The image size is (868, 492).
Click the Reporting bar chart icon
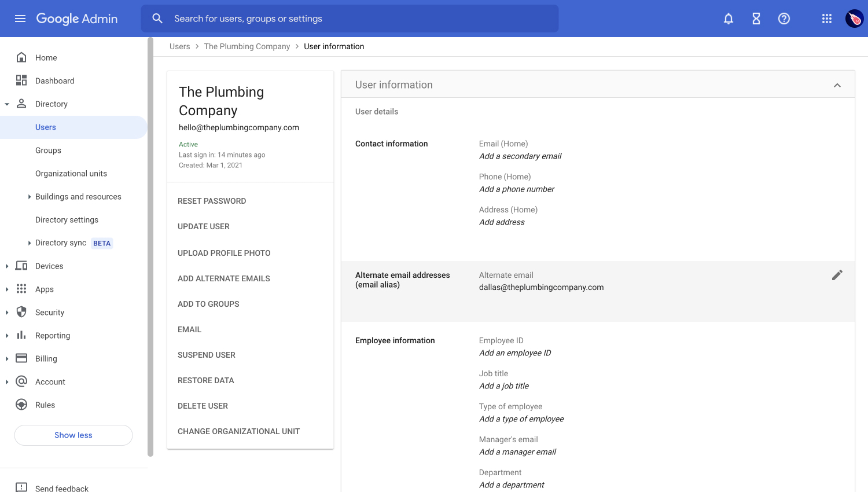(21, 335)
